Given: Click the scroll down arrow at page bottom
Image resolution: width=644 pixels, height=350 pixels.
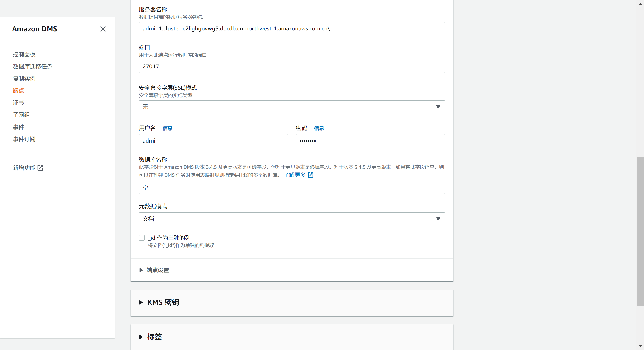Looking at the screenshot, I should pos(640,346).
